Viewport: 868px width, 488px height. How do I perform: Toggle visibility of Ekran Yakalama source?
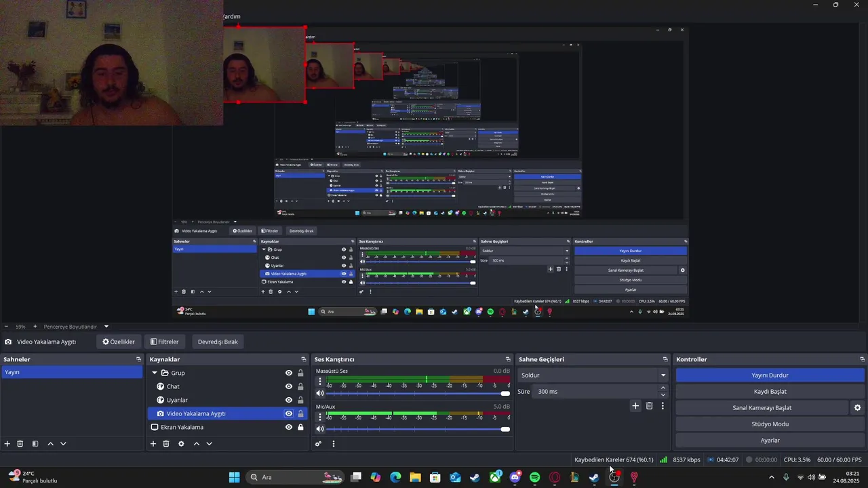(x=289, y=427)
